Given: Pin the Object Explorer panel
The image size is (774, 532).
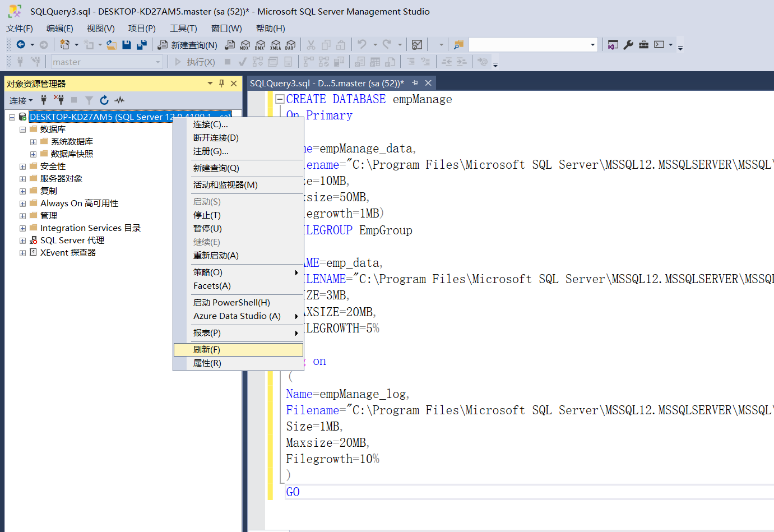Looking at the screenshot, I should pos(221,83).
